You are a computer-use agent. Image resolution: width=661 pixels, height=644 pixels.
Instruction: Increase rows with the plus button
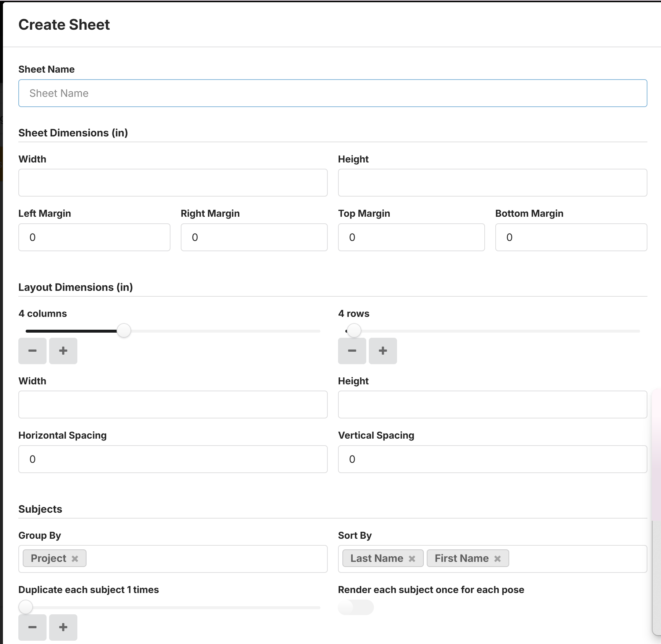(383, 351)
